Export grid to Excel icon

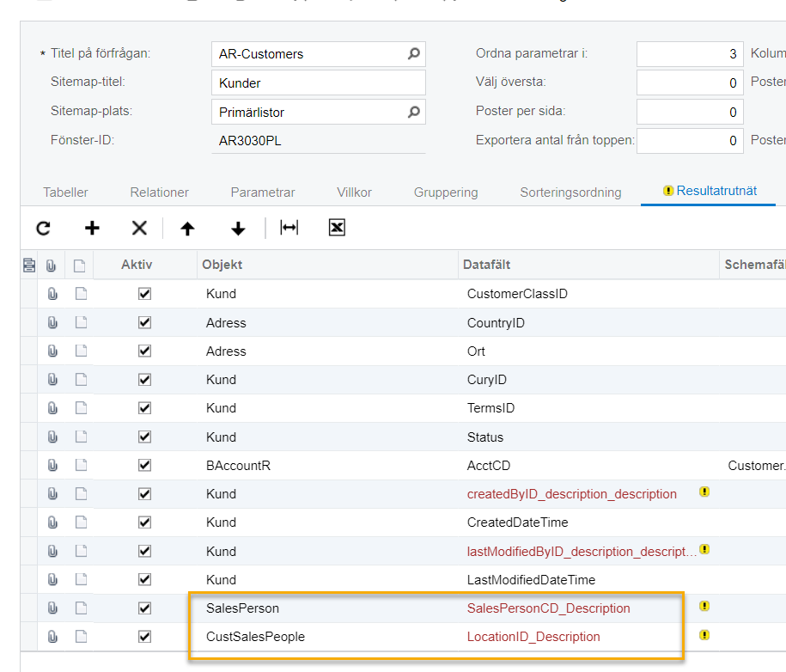[x=337, y=228]
